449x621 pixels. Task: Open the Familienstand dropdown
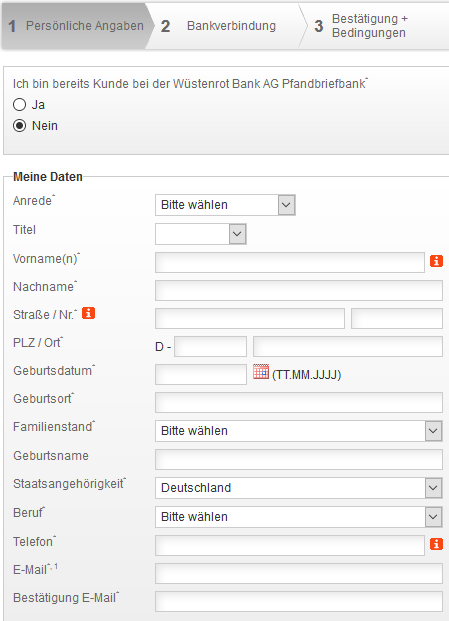tap(299, 431)
